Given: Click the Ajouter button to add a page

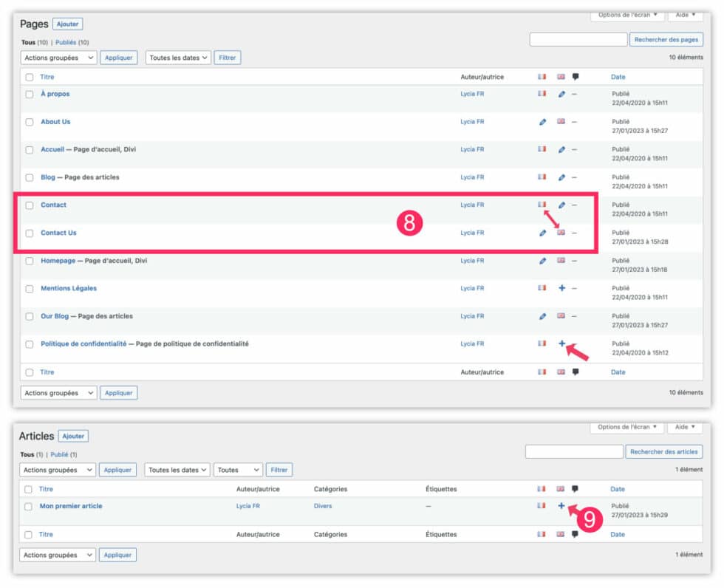Looking at the screenshot, I should [67, 24].
